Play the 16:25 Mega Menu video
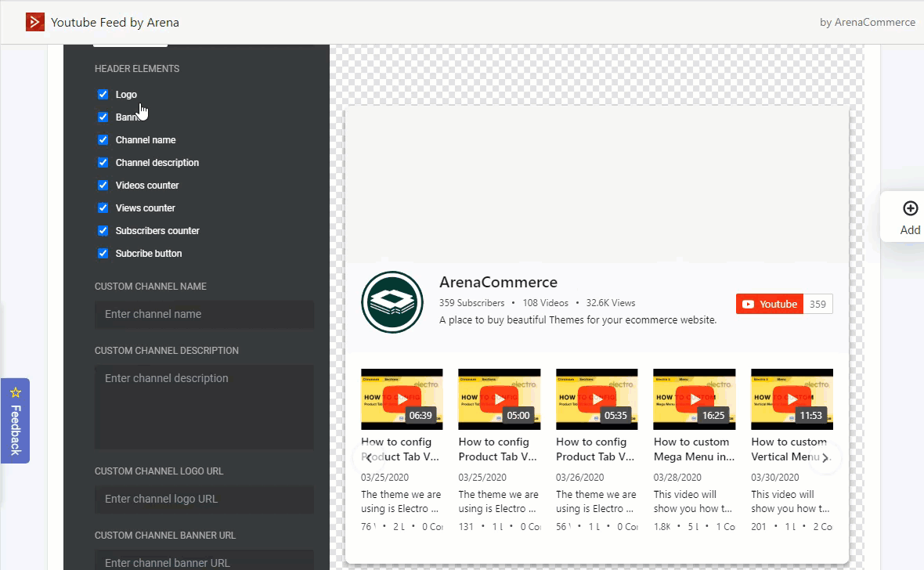 pyautogui.click(x=695, y=399)
